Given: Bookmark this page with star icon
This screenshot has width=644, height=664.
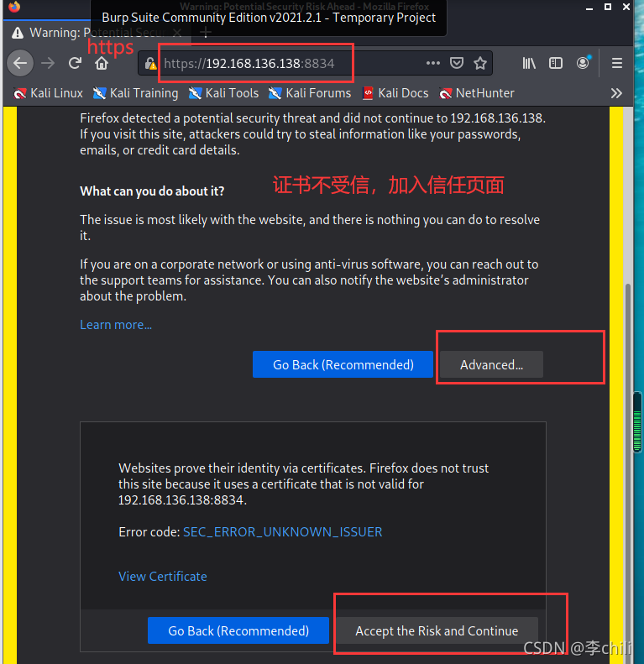Looking at the screenshot, I should 480,63.
